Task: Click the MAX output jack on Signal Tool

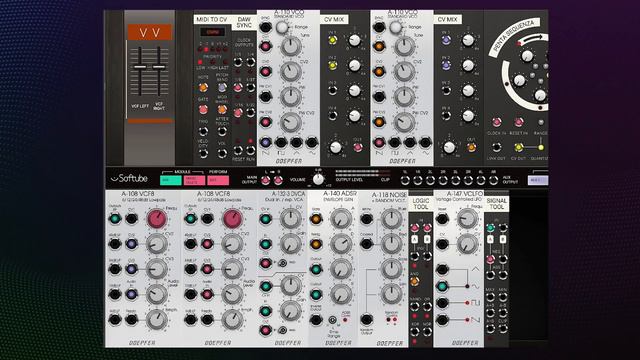Action: pyautogui.click(x=490, y=297)
